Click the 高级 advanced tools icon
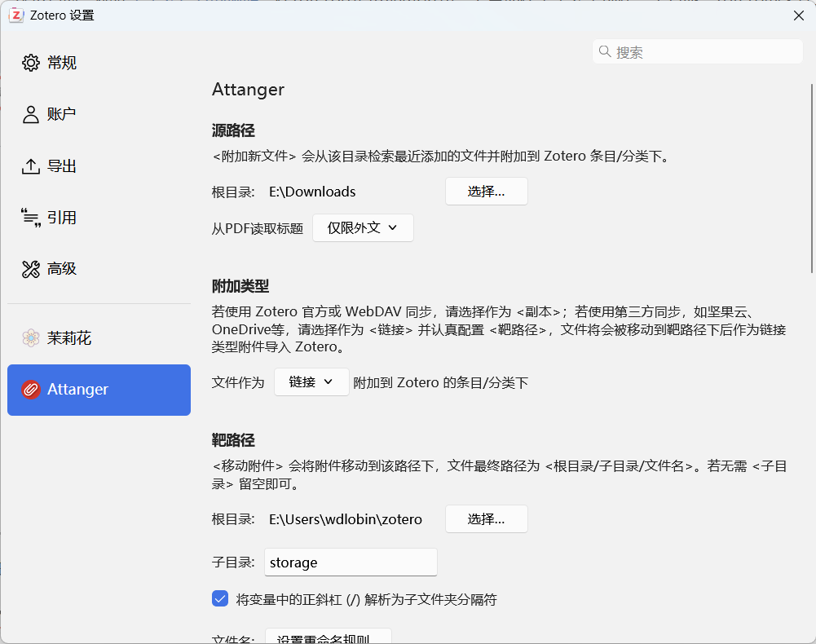The image size is (816, 644). (31, 269)
